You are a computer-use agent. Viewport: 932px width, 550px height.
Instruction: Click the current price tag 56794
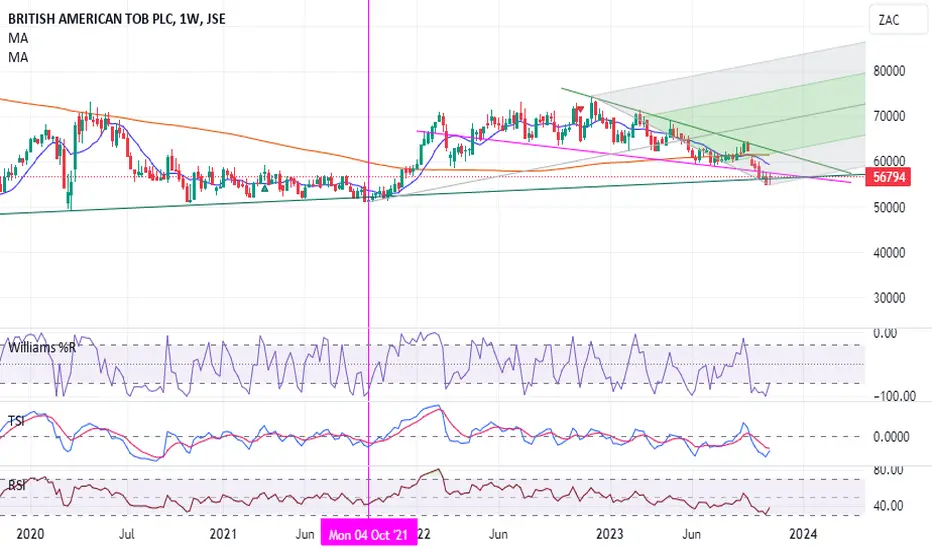tap(889, 177)
